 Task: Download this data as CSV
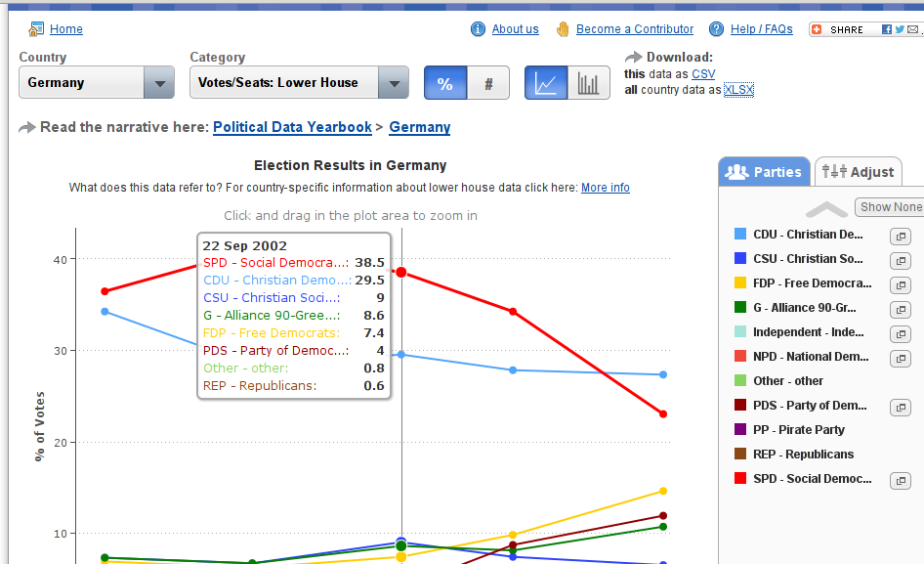703,73
